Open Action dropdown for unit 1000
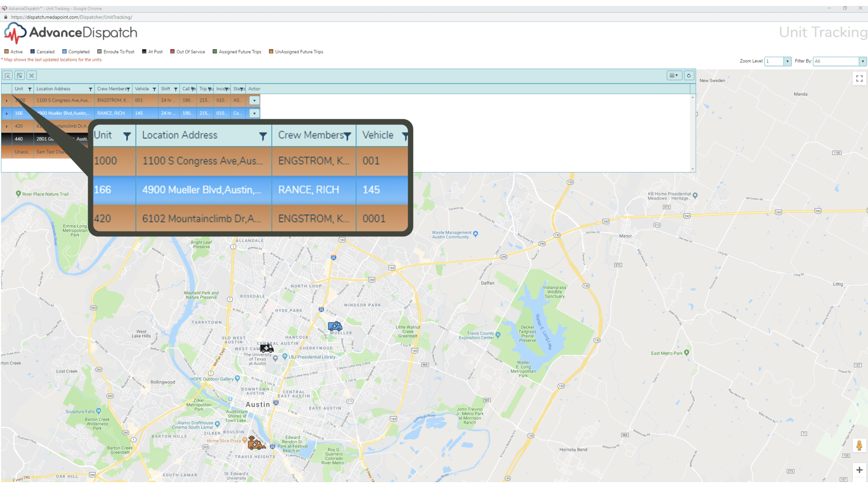 [254, 101]
